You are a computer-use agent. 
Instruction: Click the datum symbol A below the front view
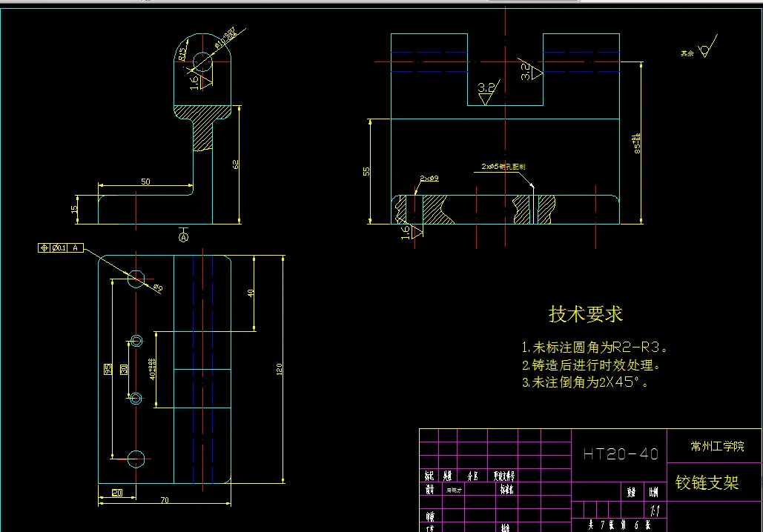(184, 236)
